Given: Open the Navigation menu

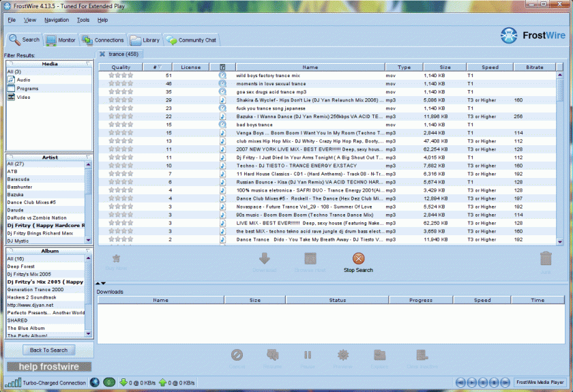Looking at the screenshot, I should tap(57, 20).
